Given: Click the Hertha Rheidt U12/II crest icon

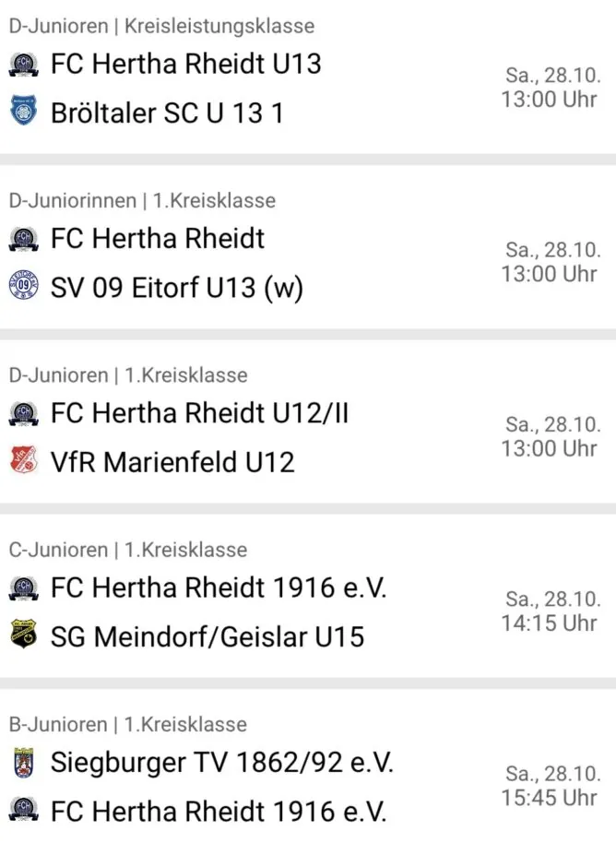Looking at the screenshot, I should [24, 413].
